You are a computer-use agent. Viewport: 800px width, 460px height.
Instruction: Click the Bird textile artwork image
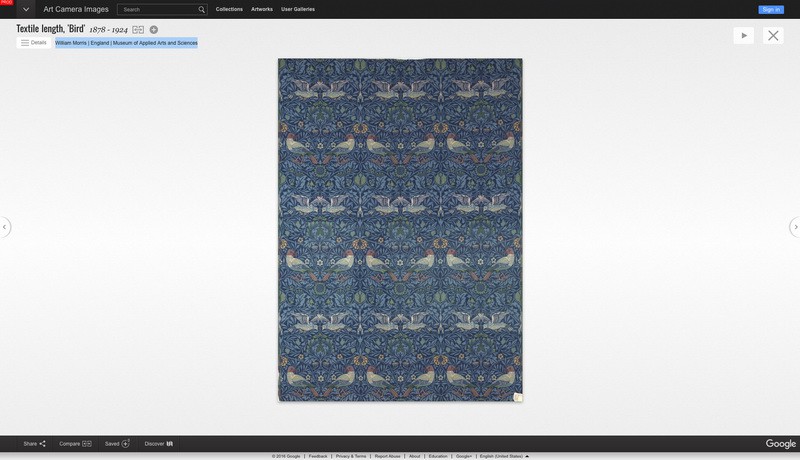coord(400,230)
